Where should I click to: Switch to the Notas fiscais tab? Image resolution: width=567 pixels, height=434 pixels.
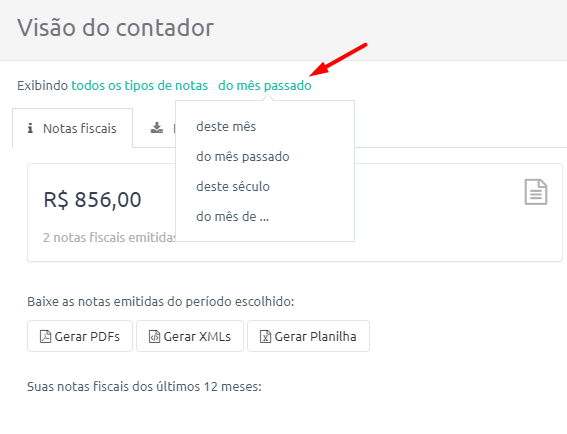coord(72,128)
